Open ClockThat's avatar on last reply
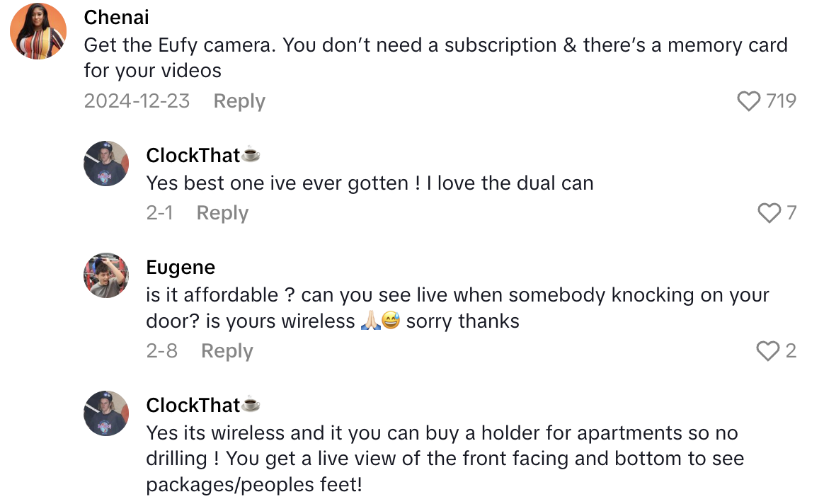 coord(106,413)
